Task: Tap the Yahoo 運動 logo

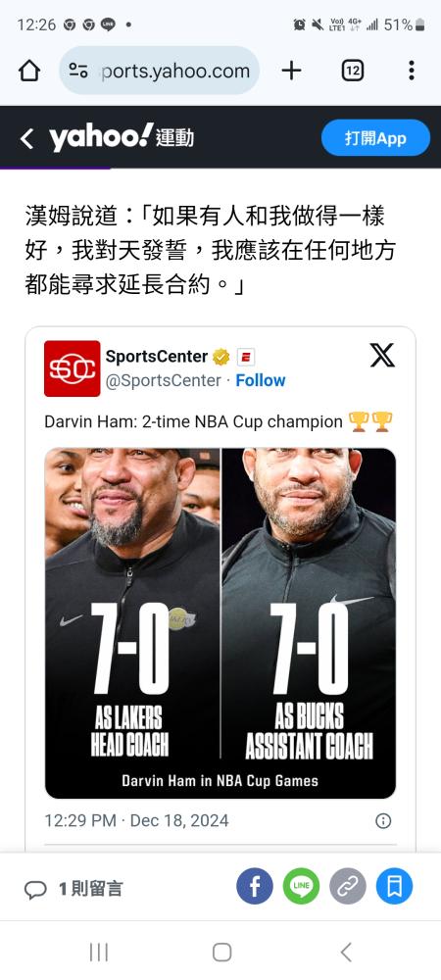Action: [x=122, y=137]
